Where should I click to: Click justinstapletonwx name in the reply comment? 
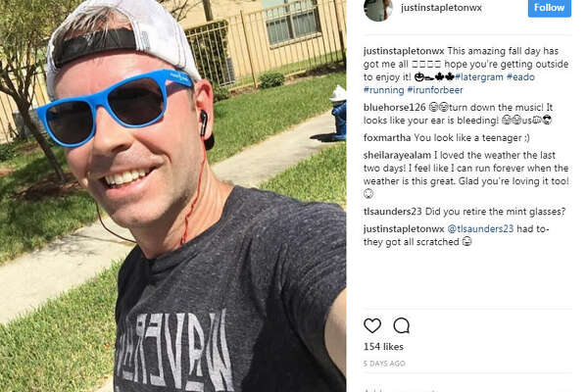(x=404, y=228)
